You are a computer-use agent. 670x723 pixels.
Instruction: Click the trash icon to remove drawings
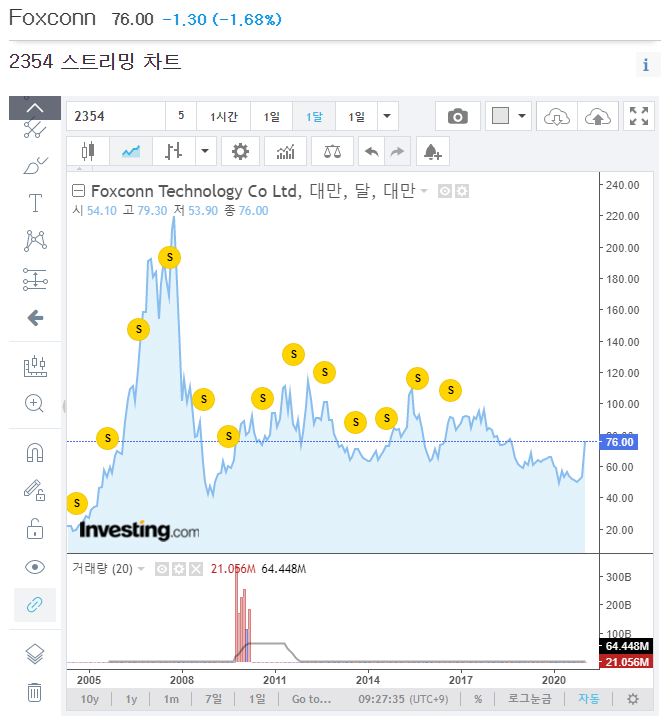[35, 692]
